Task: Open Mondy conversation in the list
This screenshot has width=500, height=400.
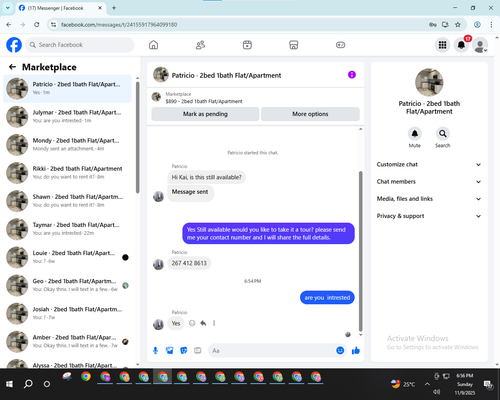Action: coord(67,145)
